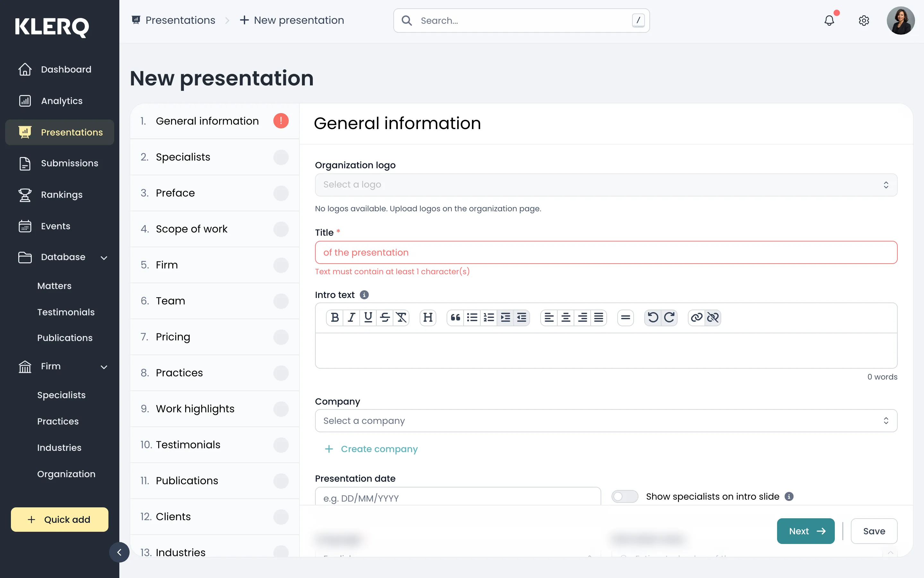Switch to step 3 Preface
This screenshot has height=578, width=924.
215,193
